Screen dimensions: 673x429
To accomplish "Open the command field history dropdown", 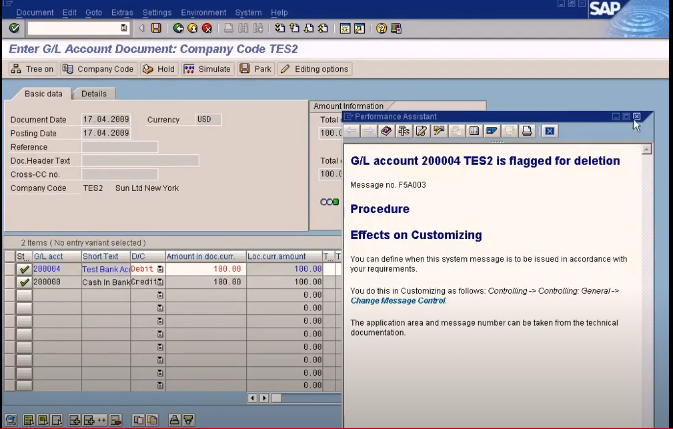I will 124,28.
